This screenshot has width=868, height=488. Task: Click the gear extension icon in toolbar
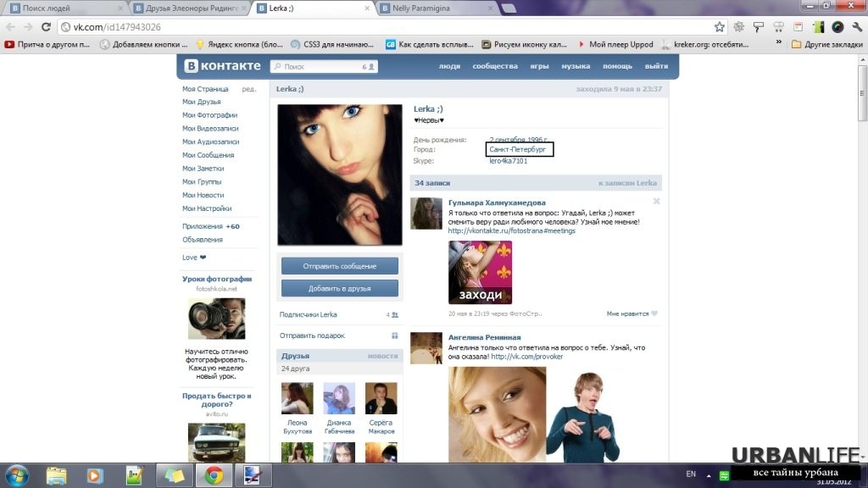tap(738, 27)
